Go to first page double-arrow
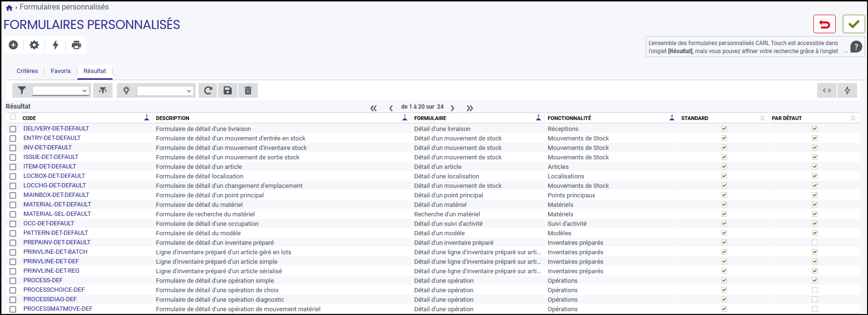The height and width of the screenshot is (315, 868). tap(374, 108)
